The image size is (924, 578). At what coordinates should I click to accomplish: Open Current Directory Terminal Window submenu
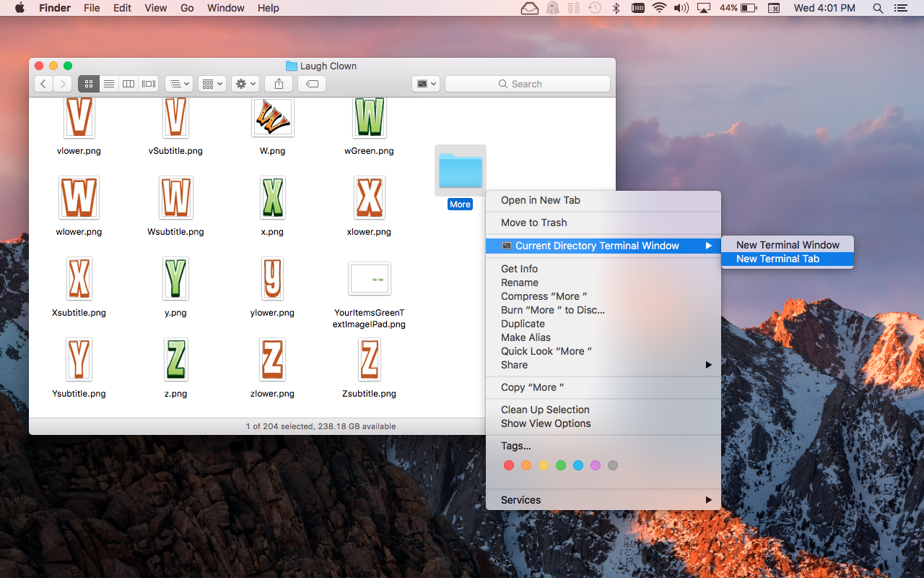pos(603,246)
